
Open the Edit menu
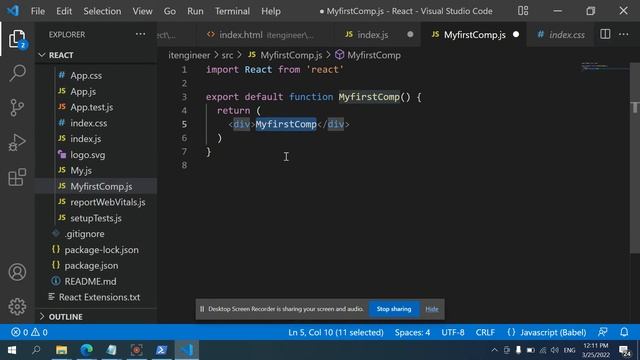pos(64,11)
